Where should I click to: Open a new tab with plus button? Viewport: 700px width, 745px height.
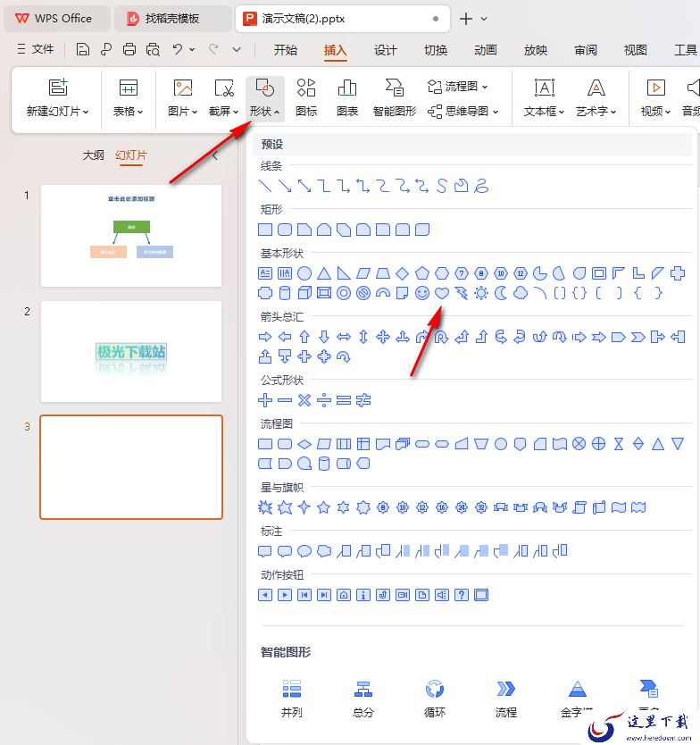[x=466, y=19]
